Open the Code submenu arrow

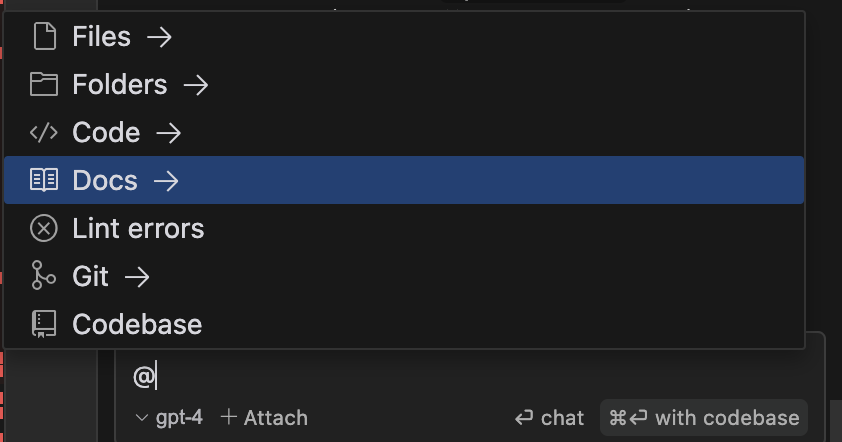pyautogui.click(x=169, y=133)
